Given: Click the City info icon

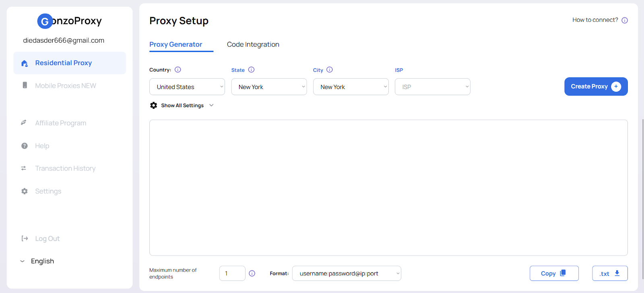Looking at the screenshot, I should tap(330, 70).
